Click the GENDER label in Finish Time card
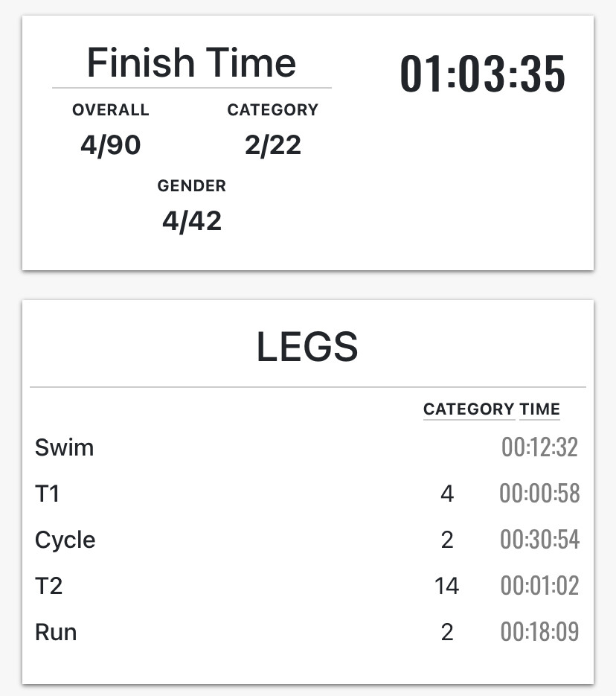Viewport: 616px width, 696px height. (x=192, y=186)
